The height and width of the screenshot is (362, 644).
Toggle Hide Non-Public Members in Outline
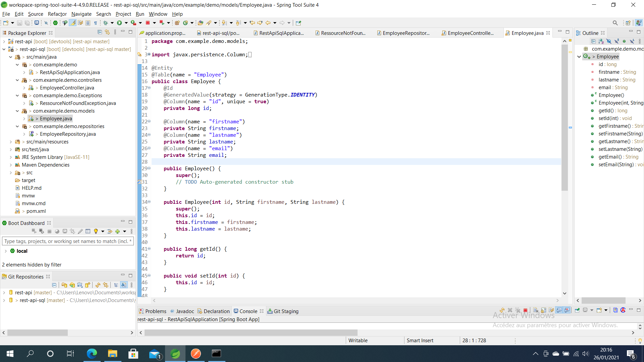coord(624,41)
